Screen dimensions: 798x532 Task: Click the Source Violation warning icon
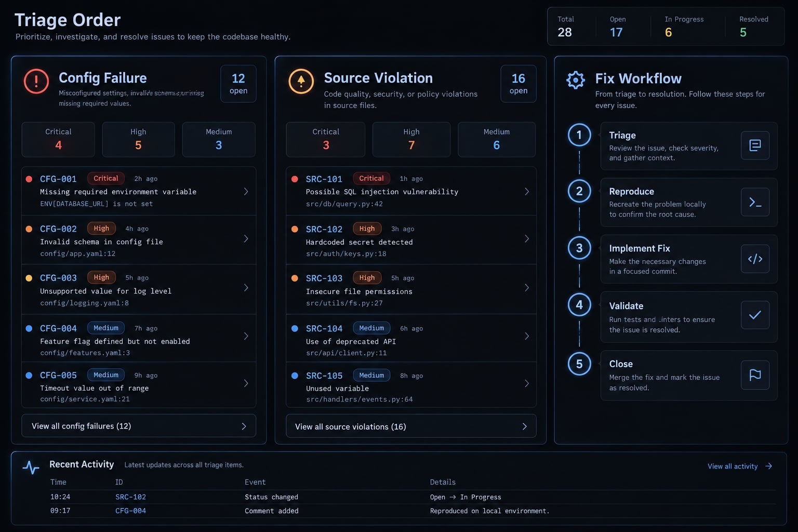301,81
